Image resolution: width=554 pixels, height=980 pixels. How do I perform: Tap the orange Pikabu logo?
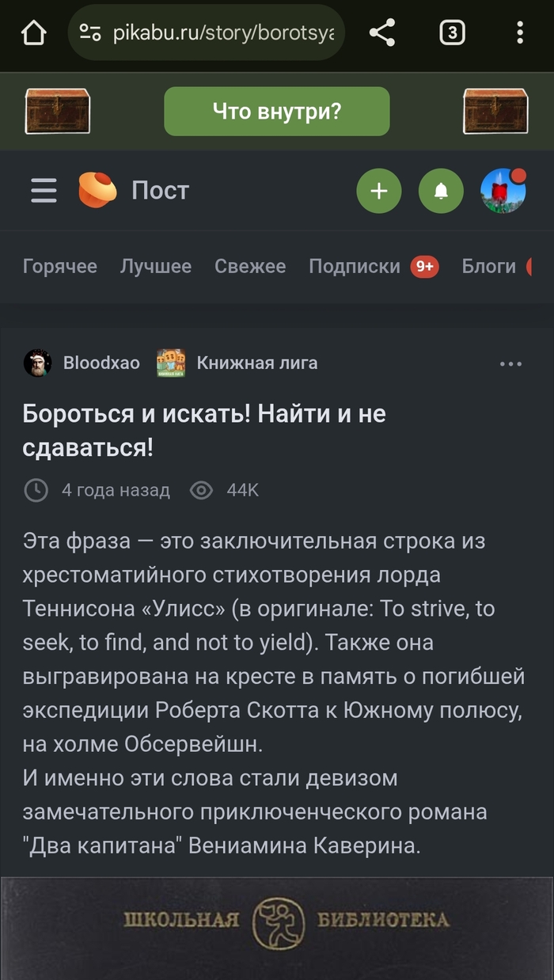pyautogui.click(x=97, y=191)
